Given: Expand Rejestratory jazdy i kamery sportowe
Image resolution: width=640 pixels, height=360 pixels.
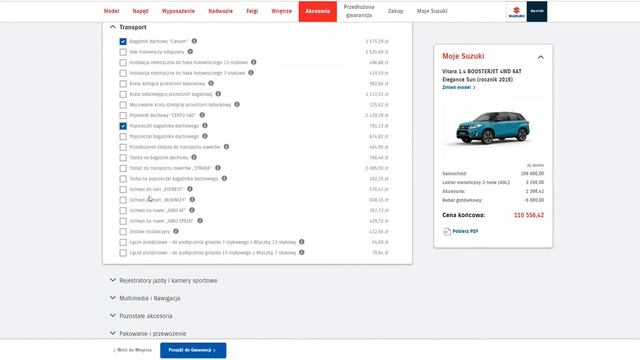Looking at the screenshot, I should tap(113, 280).
